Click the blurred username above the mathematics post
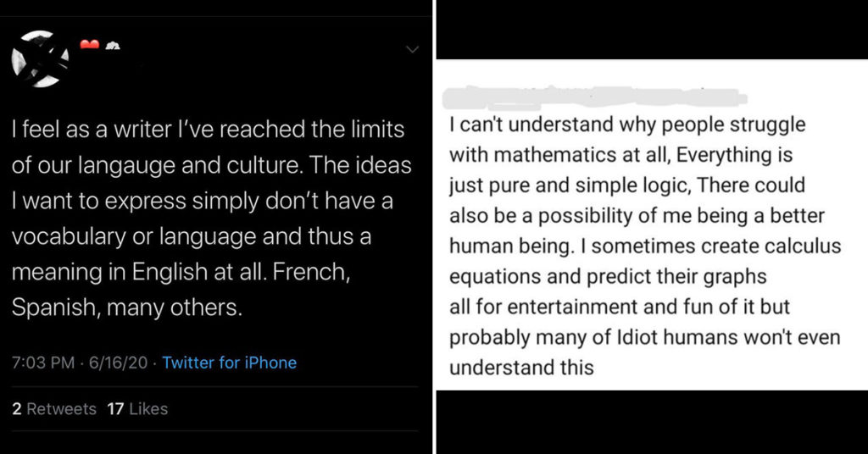The width and height of the screenshot is (868, 454). click(595, 97)
